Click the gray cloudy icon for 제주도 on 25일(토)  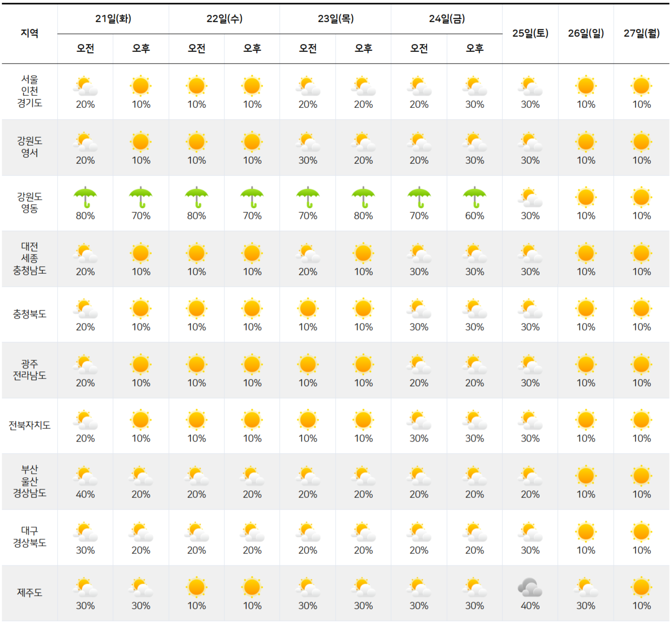click(530, 587)
